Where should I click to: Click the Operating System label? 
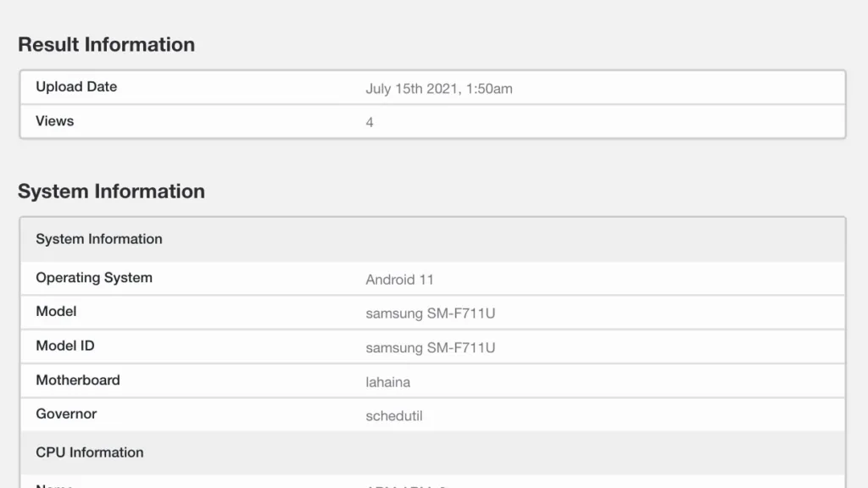point(94,278)
